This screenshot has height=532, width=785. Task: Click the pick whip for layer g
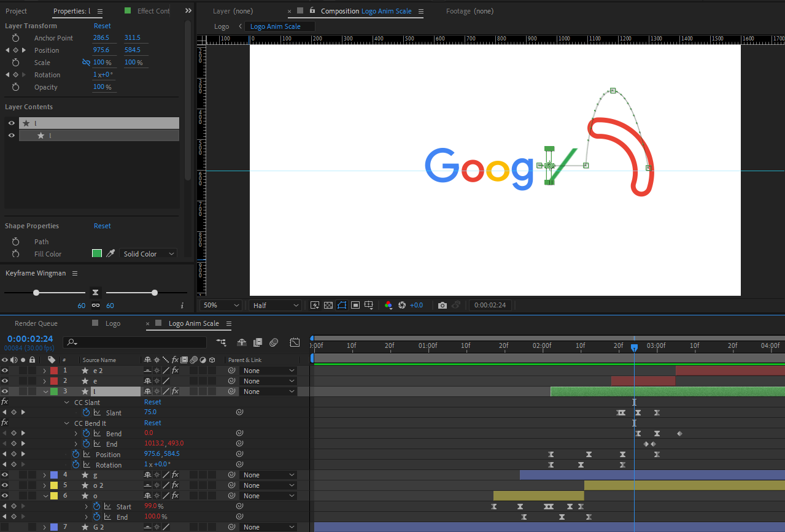click(x=231, y=475)
